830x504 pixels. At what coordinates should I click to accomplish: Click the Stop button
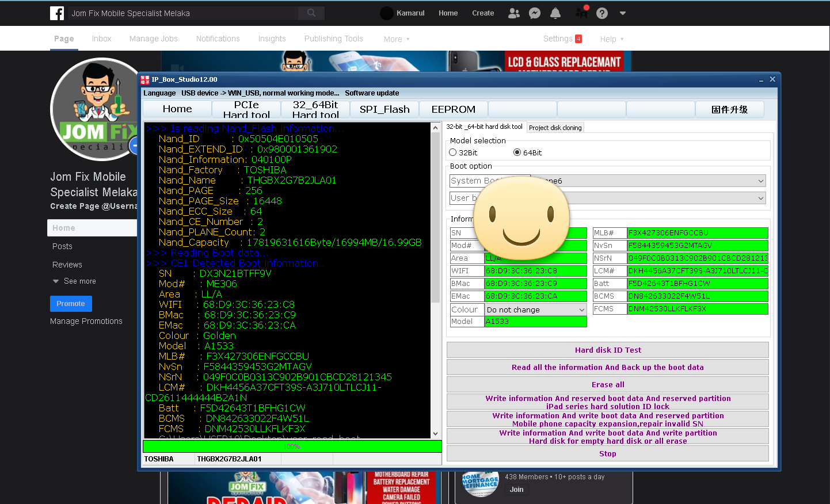pos(608,453)
